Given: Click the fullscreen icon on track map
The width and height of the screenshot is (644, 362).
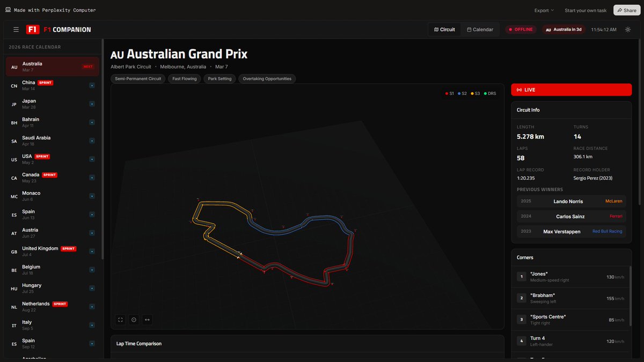Looking at the screenshot, I should coord(121,320).
